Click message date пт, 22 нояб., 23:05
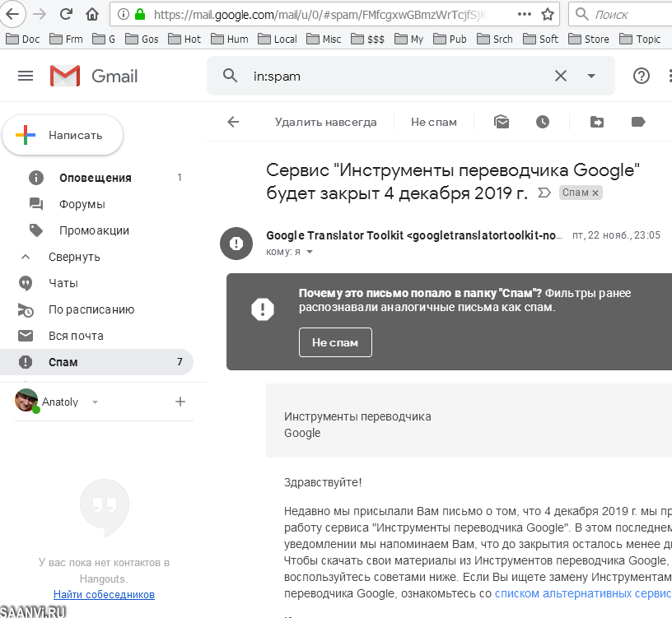Screen dimensions: 672x618 [x=616, y=235]
